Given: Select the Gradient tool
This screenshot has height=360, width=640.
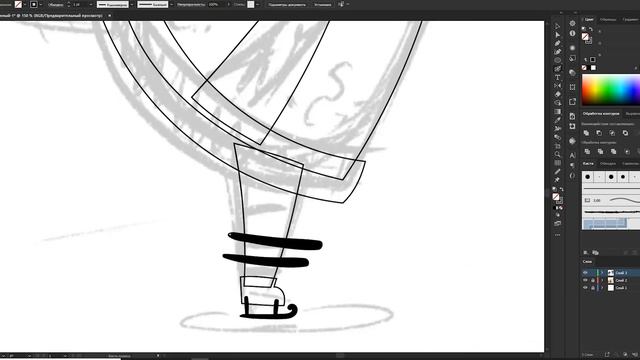Looking at the screenshot, I should (558, 111).
